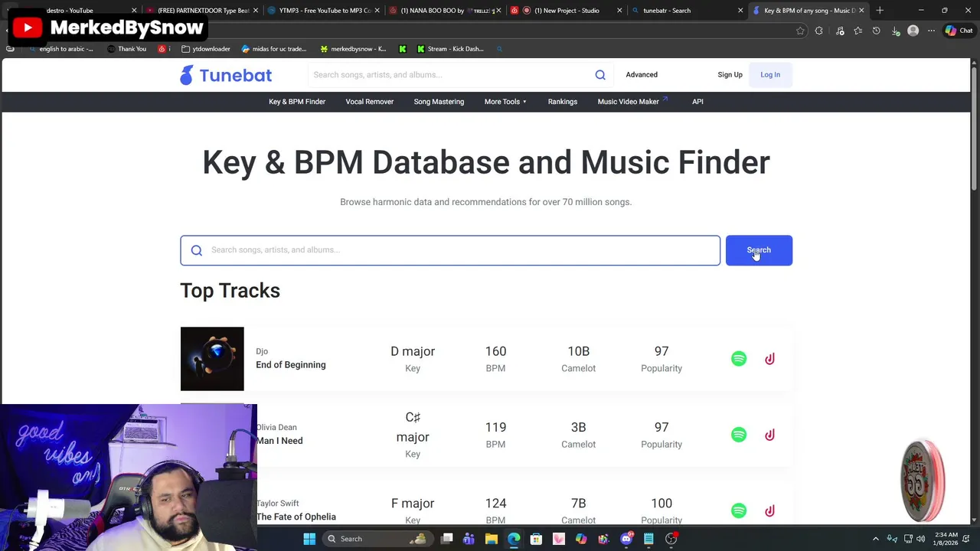Open Microsoft Teams from taskbar
The width and height of the screenshot is (980, 551).
click(469, 539)
